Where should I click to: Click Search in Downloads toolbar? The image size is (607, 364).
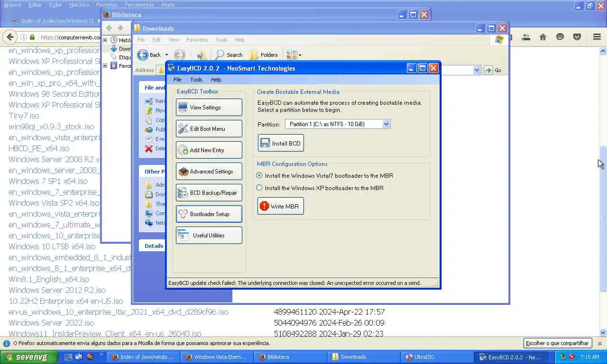[229, 55]
